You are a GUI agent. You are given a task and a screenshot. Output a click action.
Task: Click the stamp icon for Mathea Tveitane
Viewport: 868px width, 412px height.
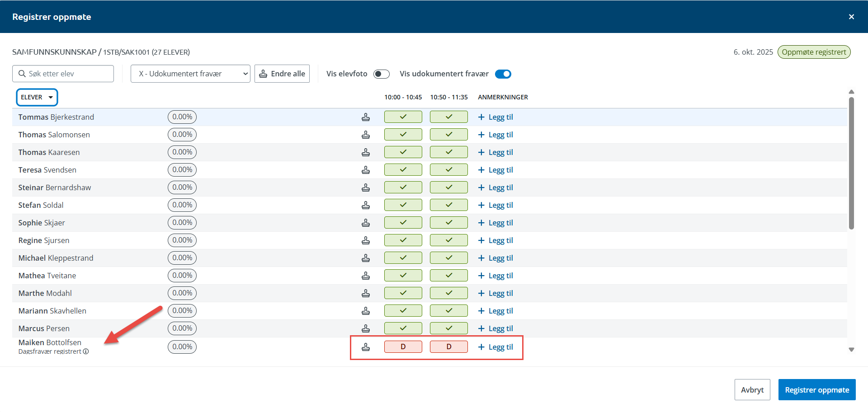pos(366,276)
